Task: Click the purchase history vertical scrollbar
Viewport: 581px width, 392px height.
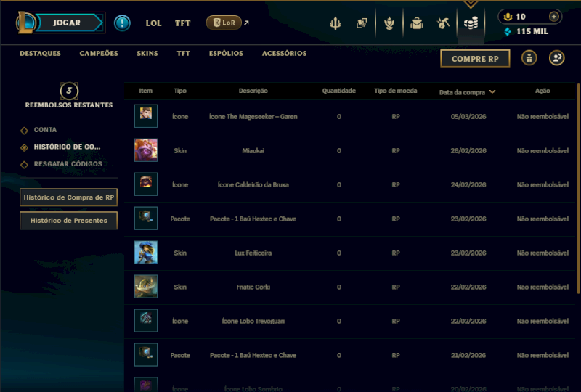Action: (578, 187)
